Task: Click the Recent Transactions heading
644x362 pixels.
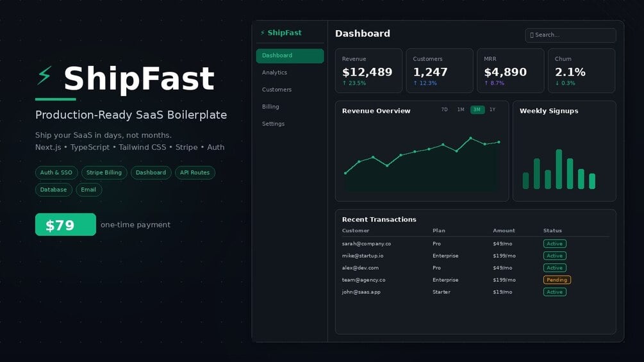Action: pyautogui.click(x=379, y=220)
